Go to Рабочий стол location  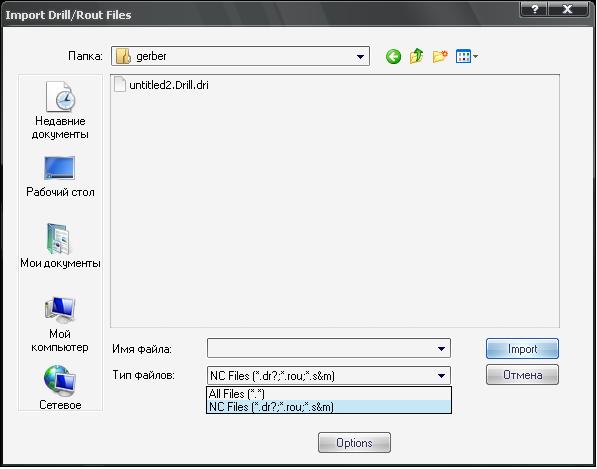click(60, 177)
